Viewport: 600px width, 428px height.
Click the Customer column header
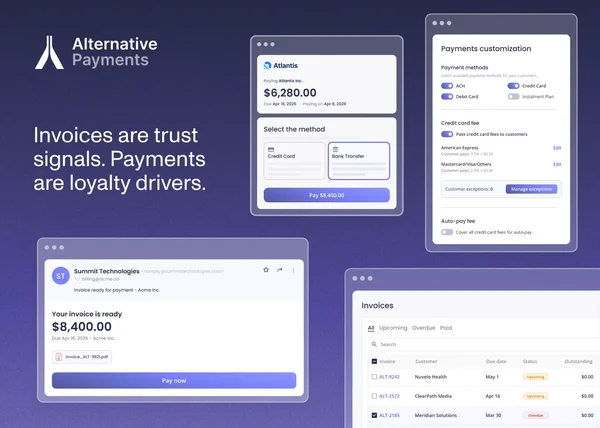[426, 361]
